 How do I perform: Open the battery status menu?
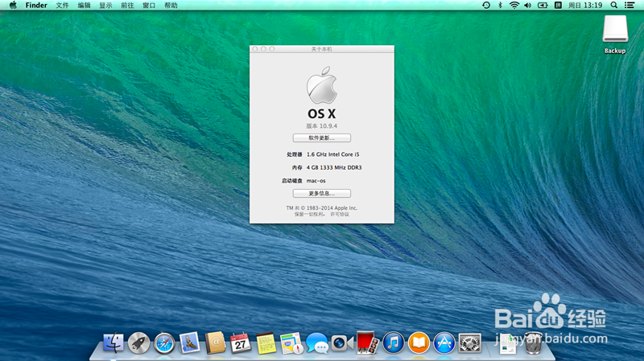543,6
